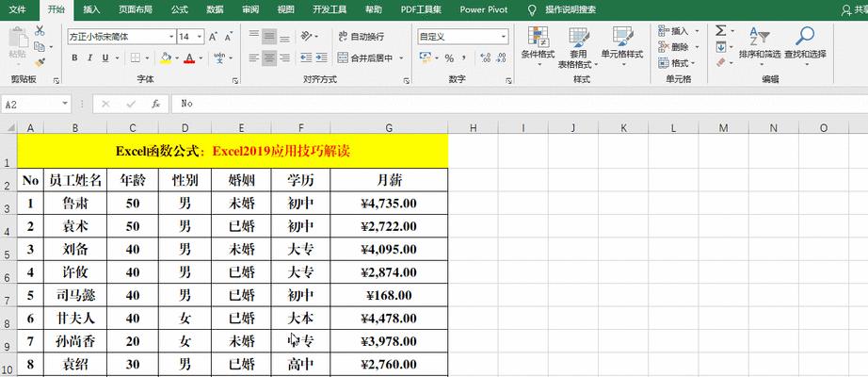Open 合并后居中 dropdown arrow
The width and height of the screenshot is (868, 377).
point(401,57)
